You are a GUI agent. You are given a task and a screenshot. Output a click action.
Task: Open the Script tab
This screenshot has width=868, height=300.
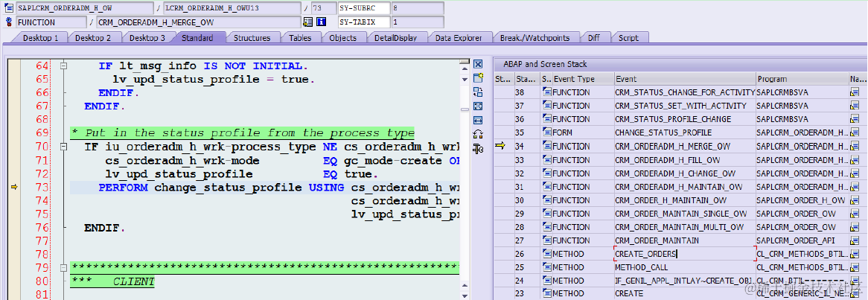[x=628, y=38]
